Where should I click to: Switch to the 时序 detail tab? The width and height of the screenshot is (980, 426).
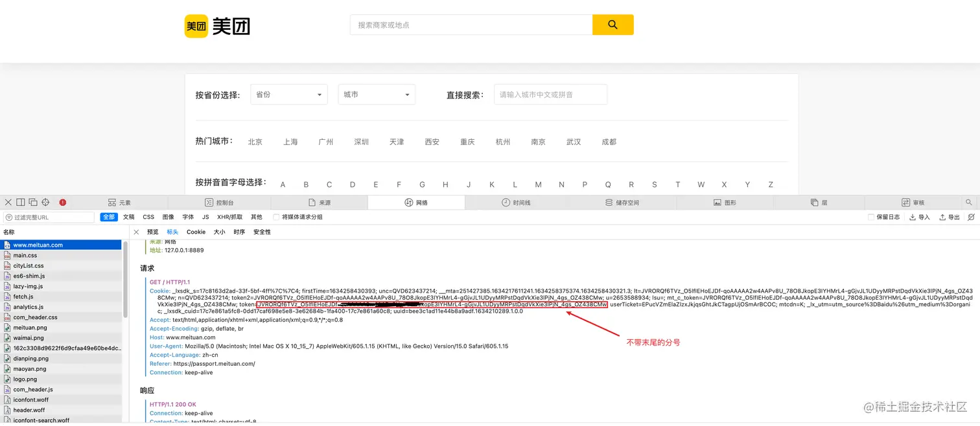pos(239,232)
